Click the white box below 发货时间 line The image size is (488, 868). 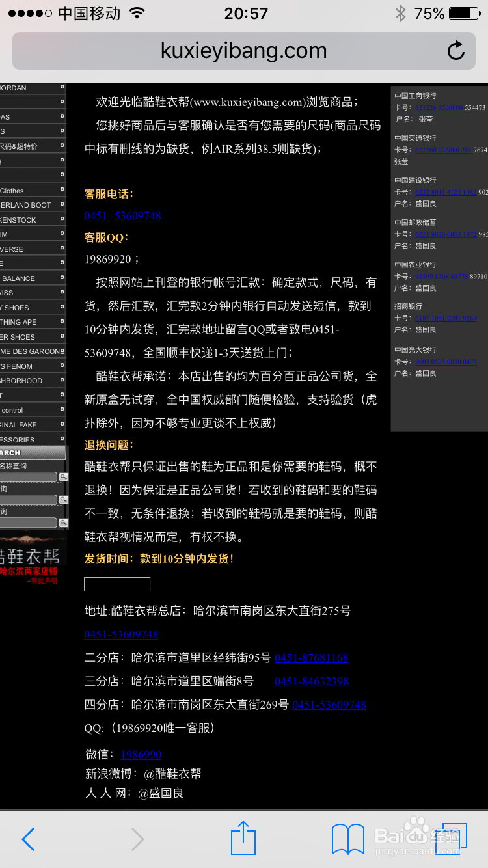(x=117, y=584)
